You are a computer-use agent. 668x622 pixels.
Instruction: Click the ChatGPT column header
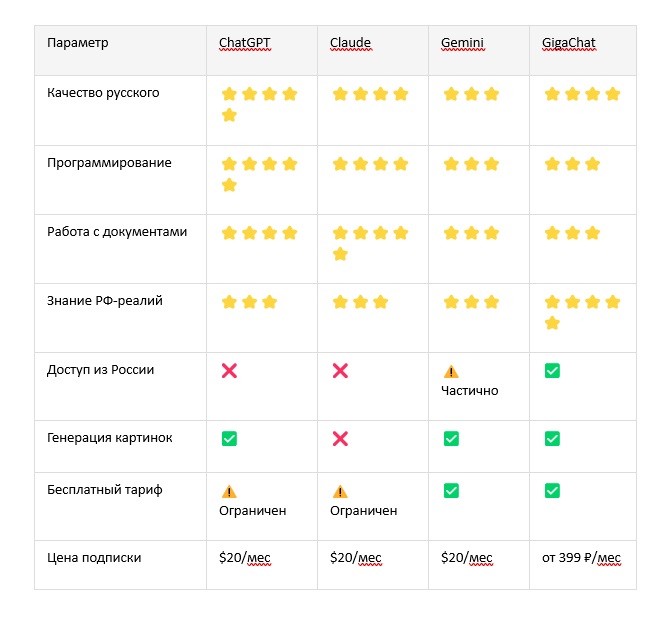pyautogui.click(x=244, y=43)
